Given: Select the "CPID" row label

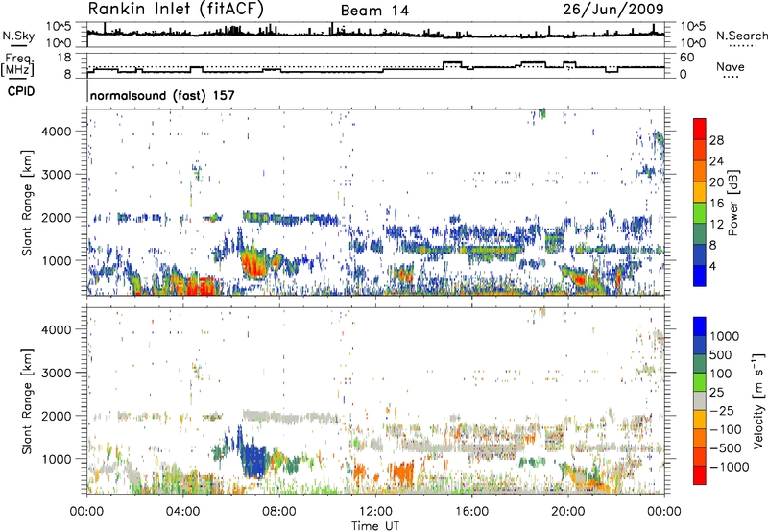Looking at the screenshot, I should point(21,91).
